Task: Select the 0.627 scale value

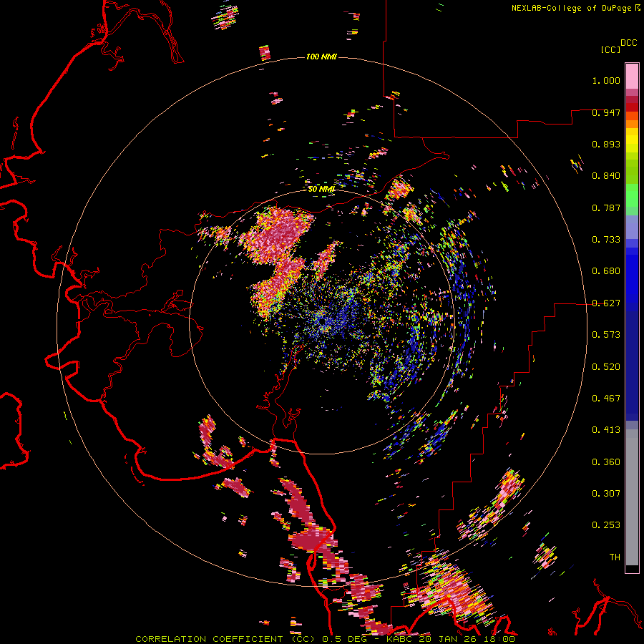Action: [606, 303]
